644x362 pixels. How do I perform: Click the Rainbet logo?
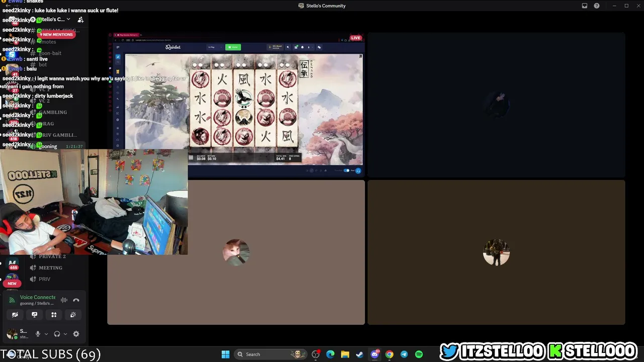point(173,47)
